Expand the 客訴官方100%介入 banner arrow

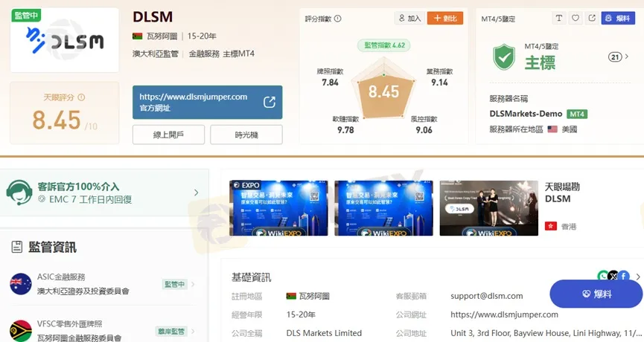point(197,193)
